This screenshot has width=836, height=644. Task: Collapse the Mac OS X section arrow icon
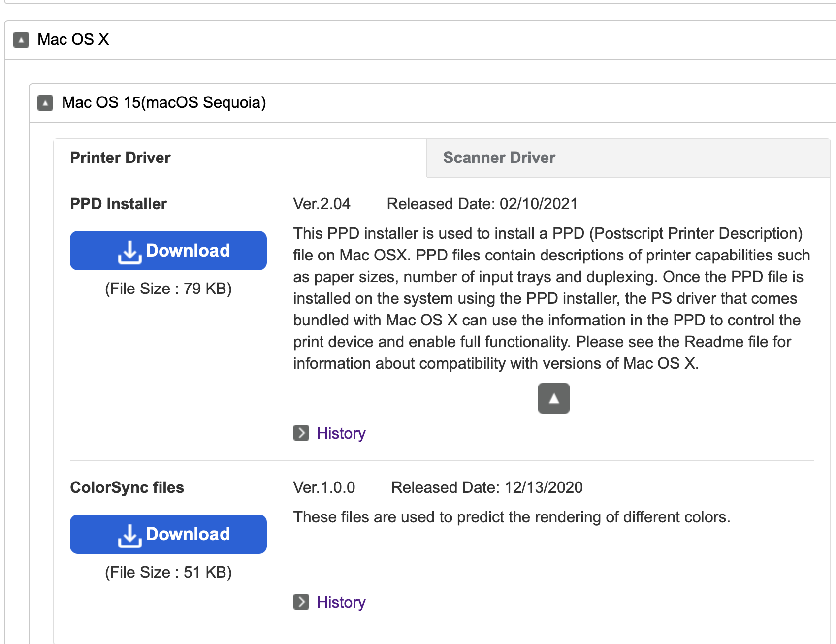click(x=21, y=39)
